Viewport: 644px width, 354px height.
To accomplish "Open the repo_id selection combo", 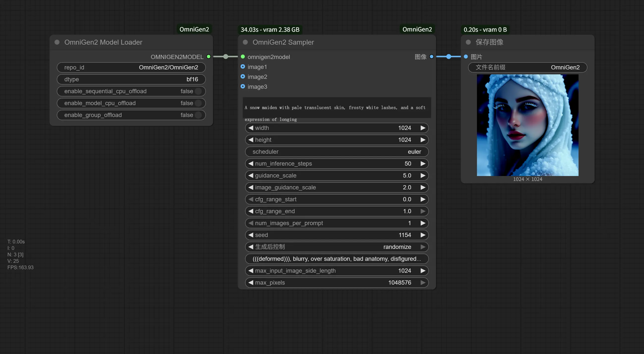I will (131, 67).
